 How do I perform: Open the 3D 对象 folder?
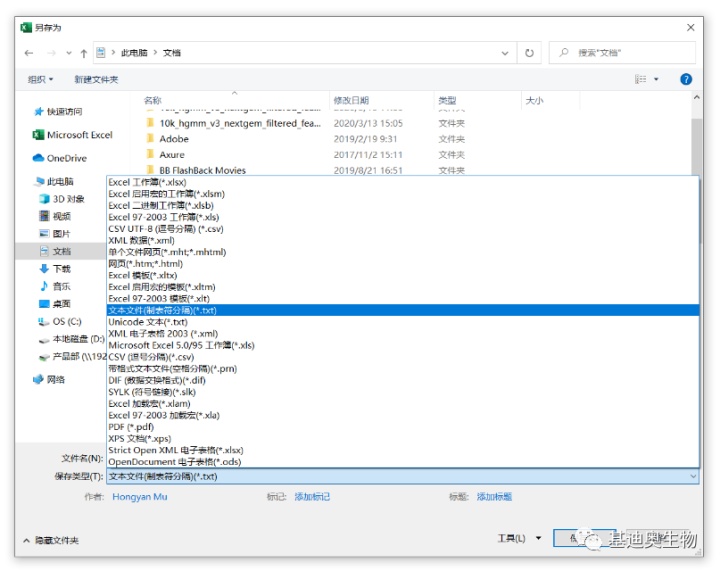click(x=62, y=199)
